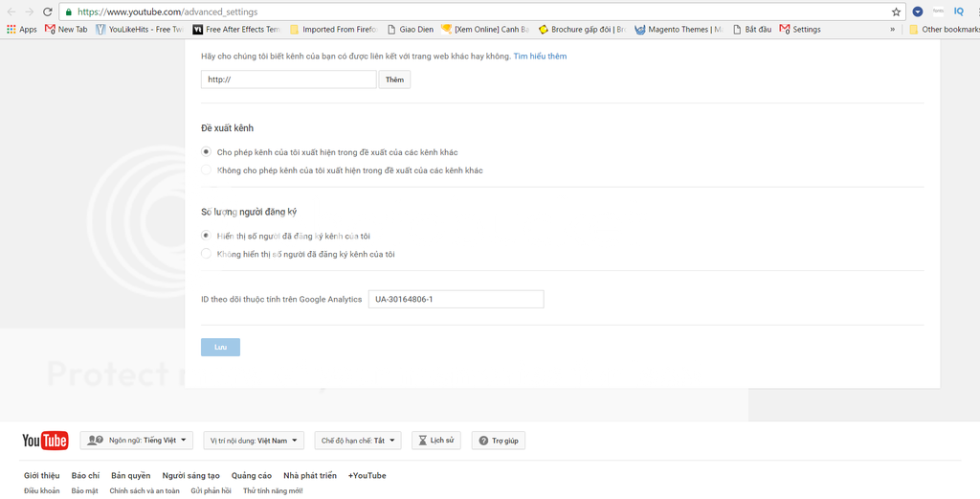Expand the Ngôn ngữ: Tiếng Việt dropdown
Image resolution: width=980 pixels, height=499 pixels.
[x=137, y=441]
